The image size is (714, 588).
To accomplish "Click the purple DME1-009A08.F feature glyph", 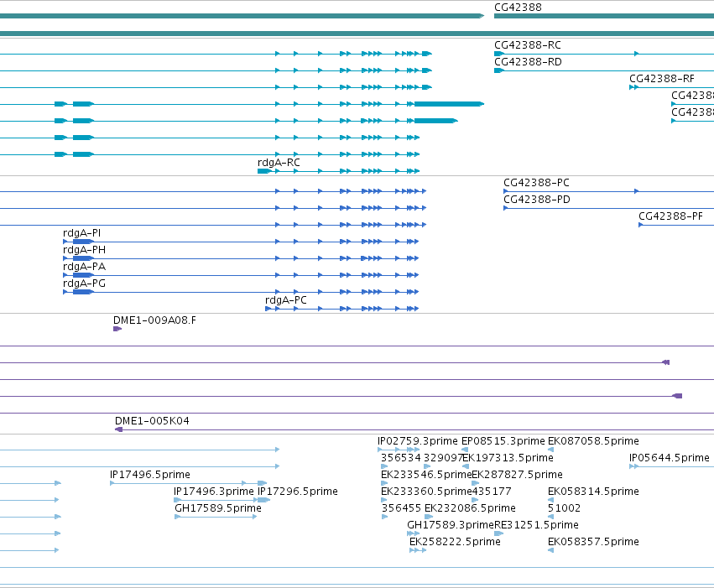I will (x=117, y=329).
